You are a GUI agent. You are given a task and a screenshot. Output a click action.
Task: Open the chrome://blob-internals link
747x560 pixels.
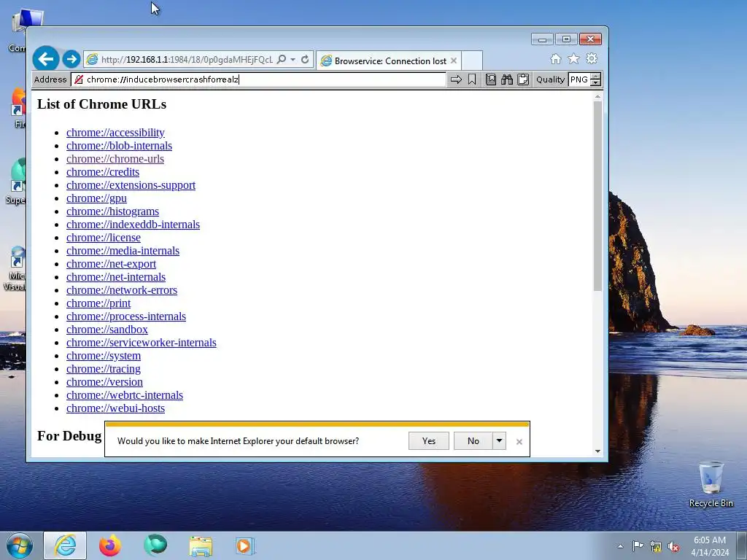119,146
